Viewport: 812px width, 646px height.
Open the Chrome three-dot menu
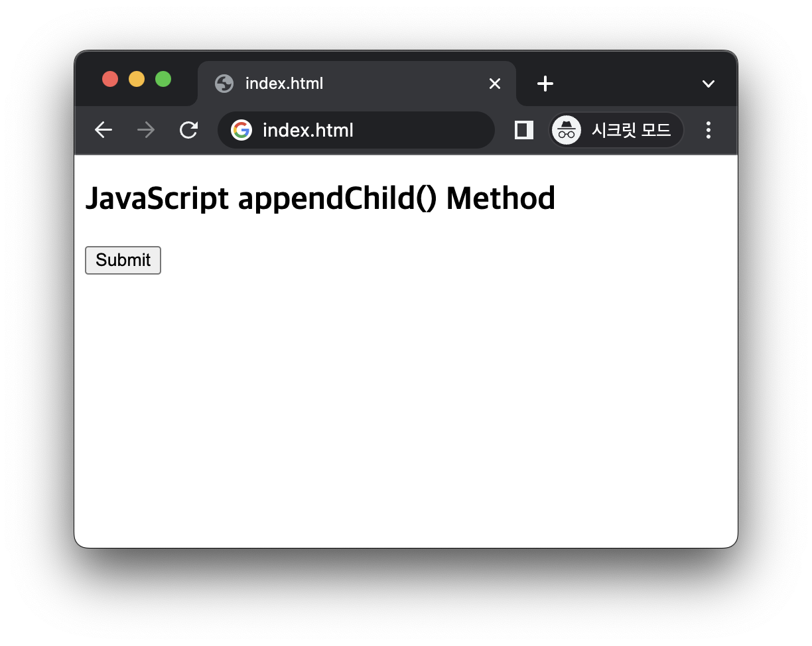pos(709,130)
